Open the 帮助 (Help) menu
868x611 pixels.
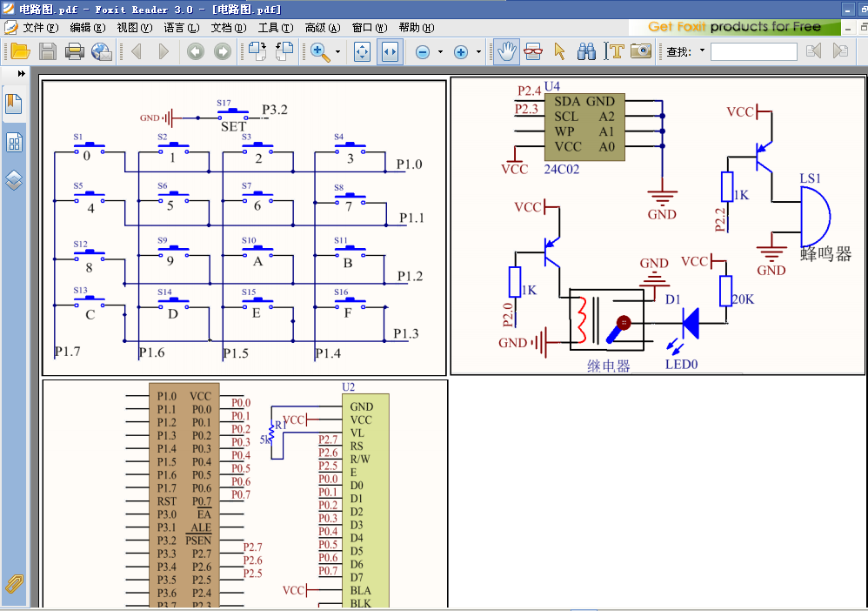point(417,27)
